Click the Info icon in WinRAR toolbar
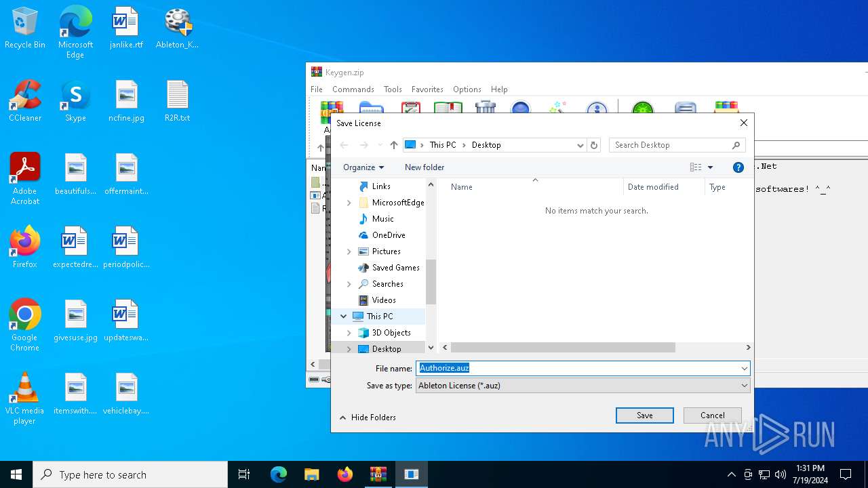The height and width of the screenshot is (488, 868). pos(597,107)
